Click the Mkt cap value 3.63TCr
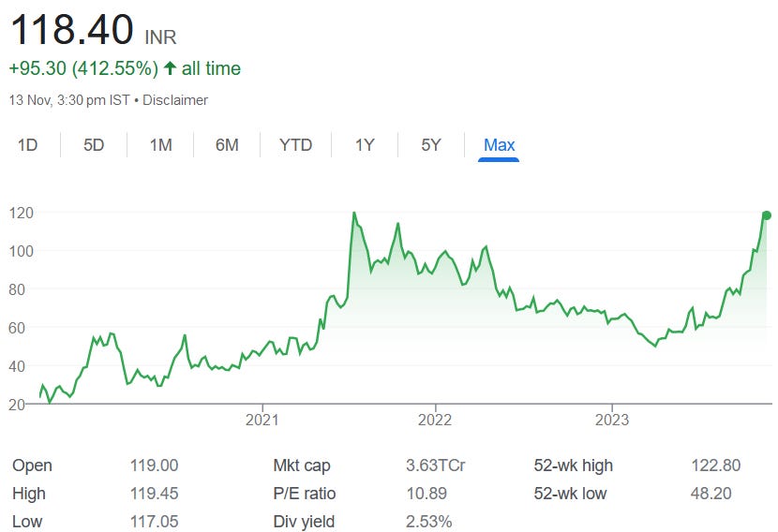The width and height of the screenshot is (778, 532). [436, 465]
